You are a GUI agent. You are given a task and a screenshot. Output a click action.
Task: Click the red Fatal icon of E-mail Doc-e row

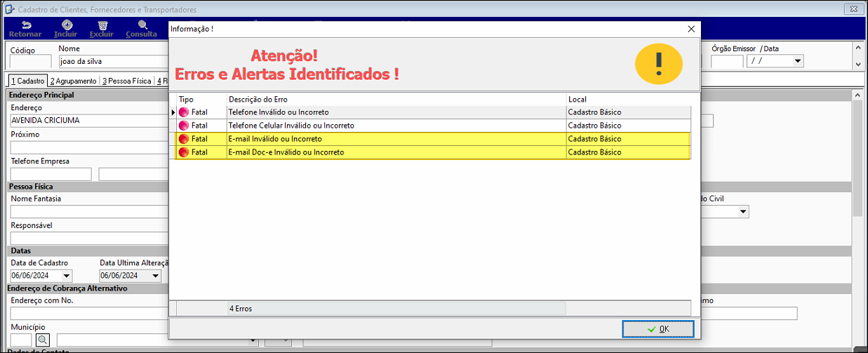(x=184, y=152)
